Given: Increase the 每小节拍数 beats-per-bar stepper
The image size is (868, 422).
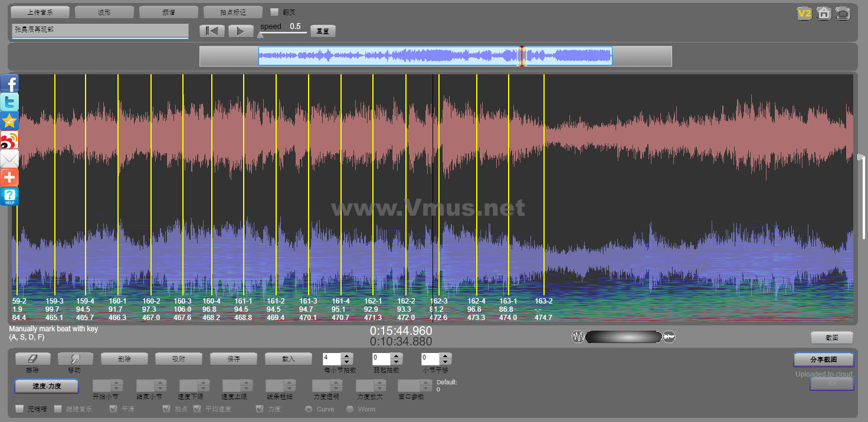Looking at the screenshot, I should click(347, 356).
